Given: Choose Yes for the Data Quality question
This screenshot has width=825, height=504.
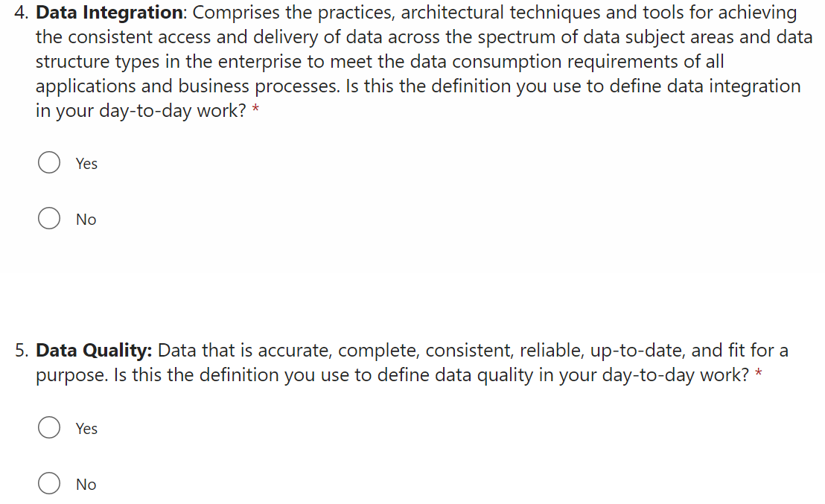Looking at the screenshot, I should (x=49, y=428).
